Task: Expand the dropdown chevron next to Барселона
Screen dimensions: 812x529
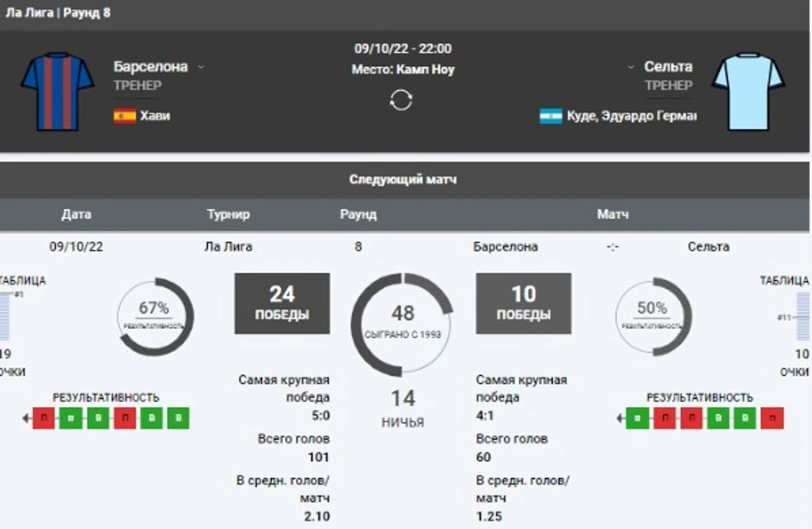Action: [x=201, y=67]
